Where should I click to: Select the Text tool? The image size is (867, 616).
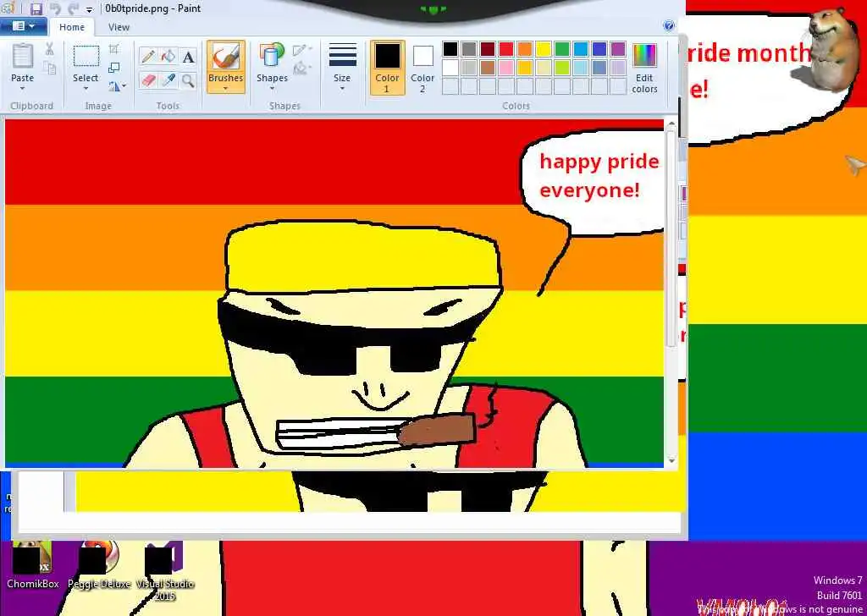tap(189, 57)
